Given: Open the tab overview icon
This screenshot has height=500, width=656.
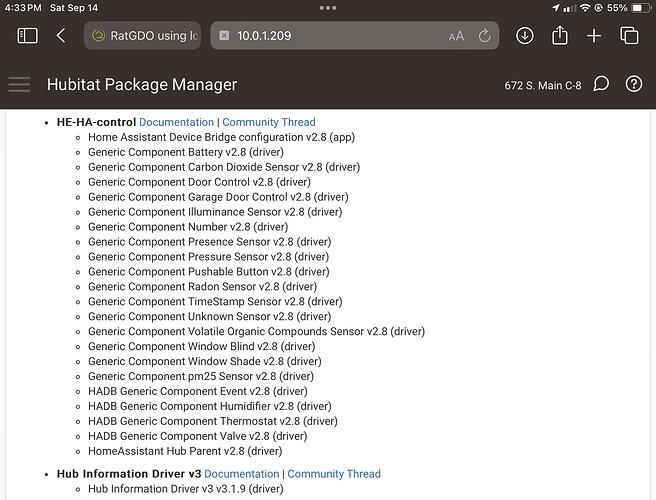Looking at the screenshot, I should tap(629, 36).
